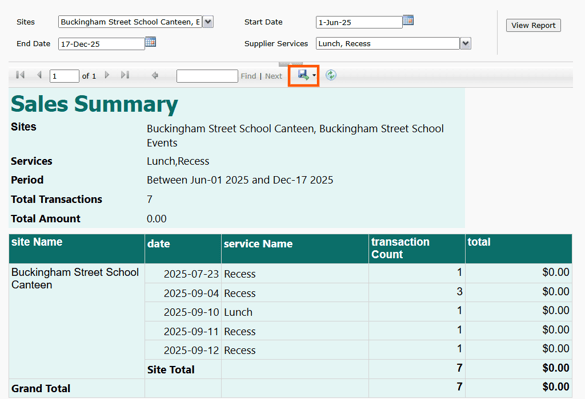This screenshot has height=399, width=585.
Task: Click the View Report button
Action: (x=533, y=25)
